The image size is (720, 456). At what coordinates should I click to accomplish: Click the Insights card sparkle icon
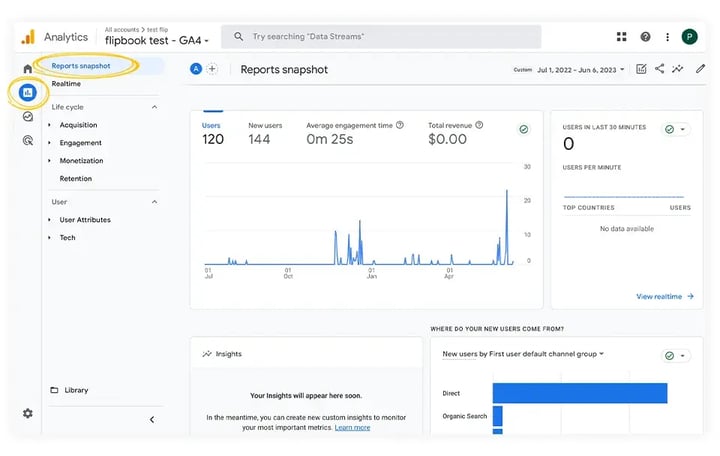pyautogui.click(x=207, y=354)
